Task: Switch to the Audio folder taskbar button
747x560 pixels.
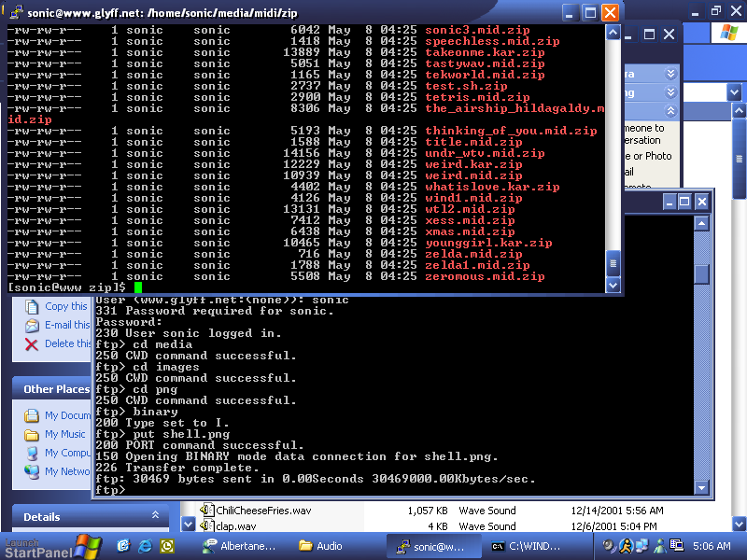Action: [320, 546]
